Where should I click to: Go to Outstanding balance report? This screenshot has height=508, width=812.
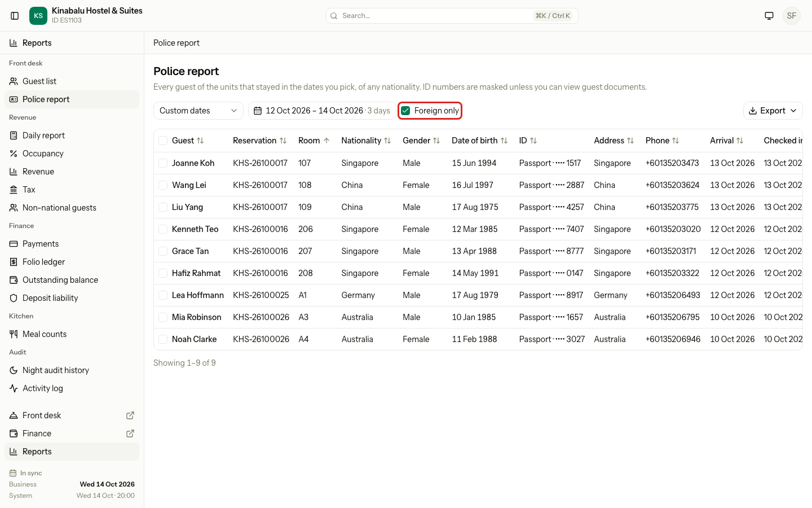[x=72, y=280]
